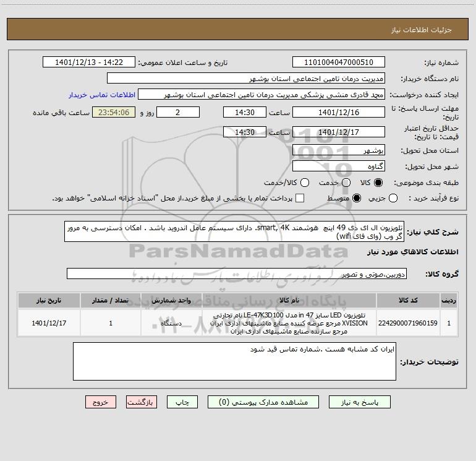
Task: Select the کالا radio button
Action: pos(378,183)
